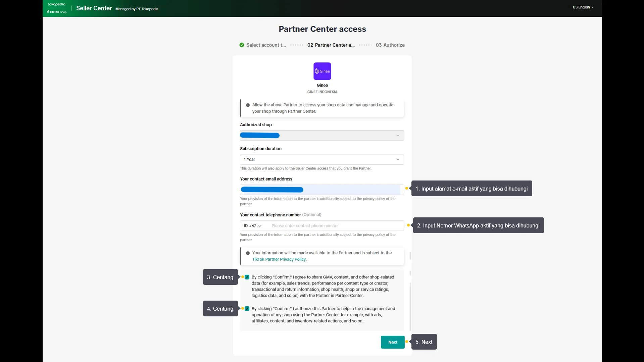
Task: Click the Ginee partner logo icon
Action: pos(322,71)
